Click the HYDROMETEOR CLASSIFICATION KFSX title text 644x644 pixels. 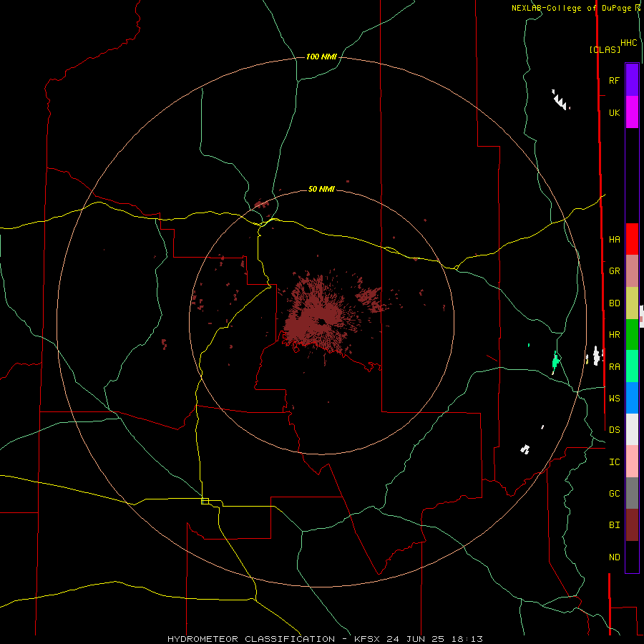click(325, 639)
